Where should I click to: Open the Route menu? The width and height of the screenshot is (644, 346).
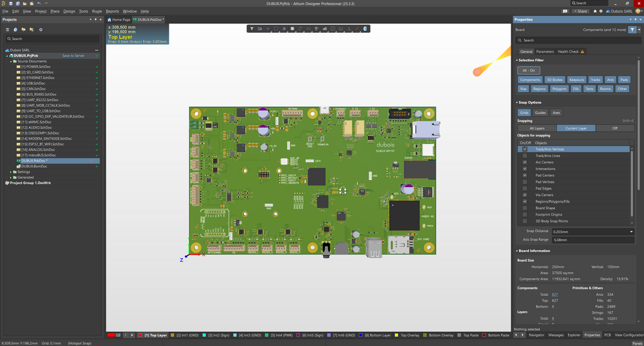97,12
